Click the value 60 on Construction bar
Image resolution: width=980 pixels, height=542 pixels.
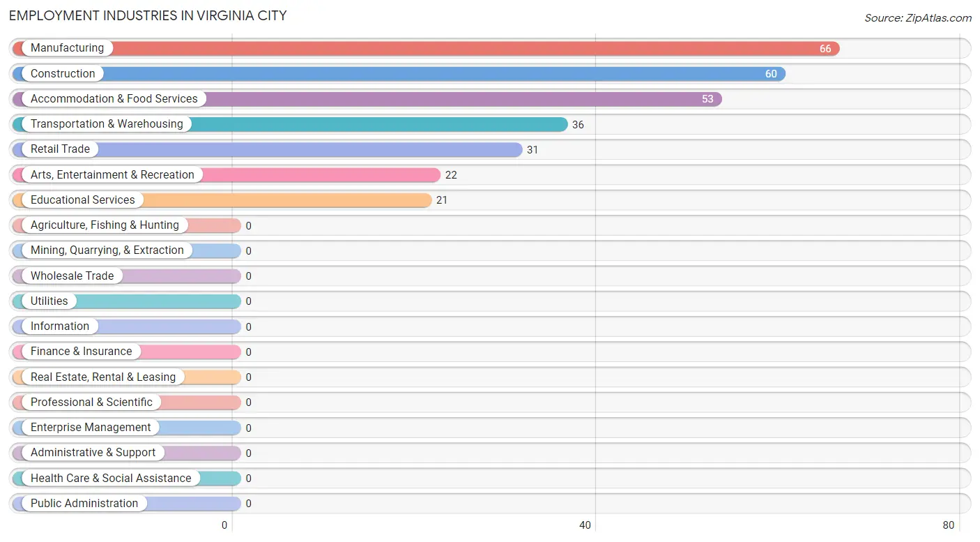pos(771,74)
